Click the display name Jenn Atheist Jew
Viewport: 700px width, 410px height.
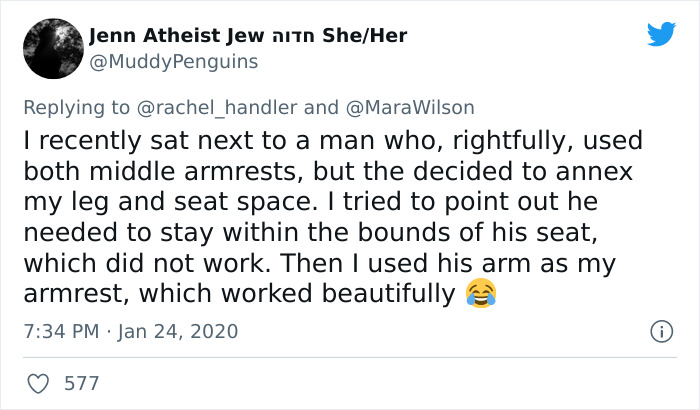pyautogui.click(x=175, y=36)
